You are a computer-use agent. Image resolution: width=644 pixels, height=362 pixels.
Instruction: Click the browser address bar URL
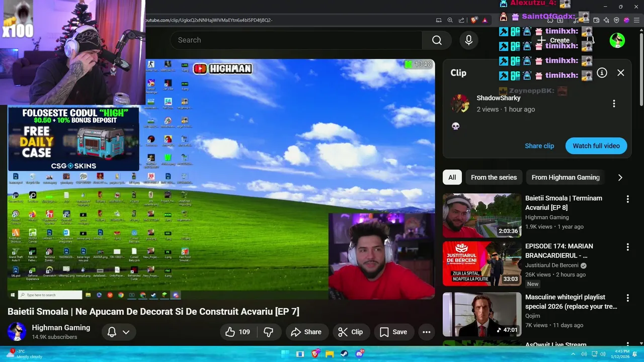[x=209, y=20]
